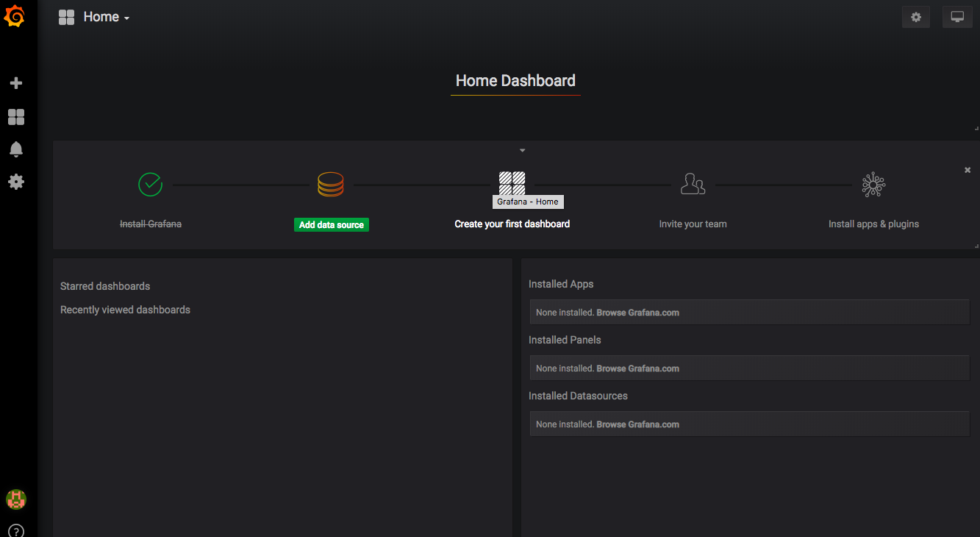Click the Invite your team people icon
The image size is (980, 537).
693,184
